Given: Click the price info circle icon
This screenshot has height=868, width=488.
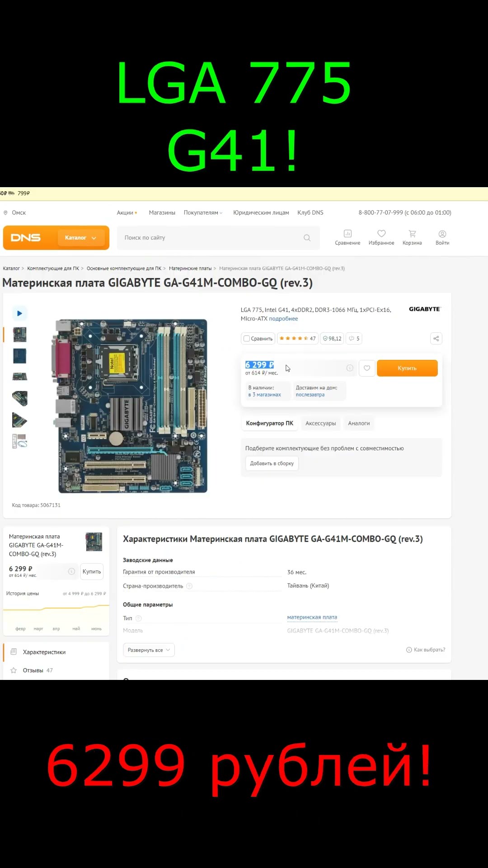Looking at the screenshot, I should (x=350, y=368).
